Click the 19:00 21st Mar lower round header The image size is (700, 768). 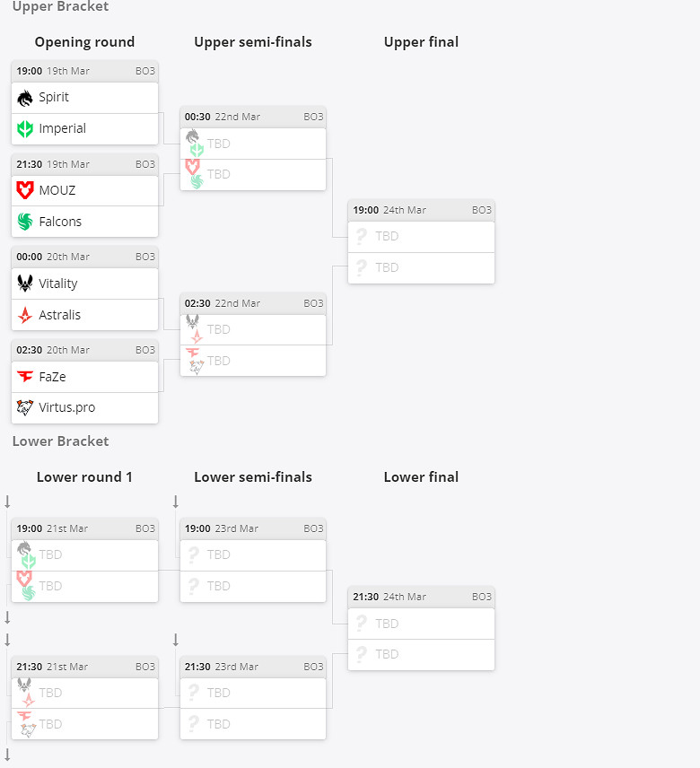pos(84,528)
